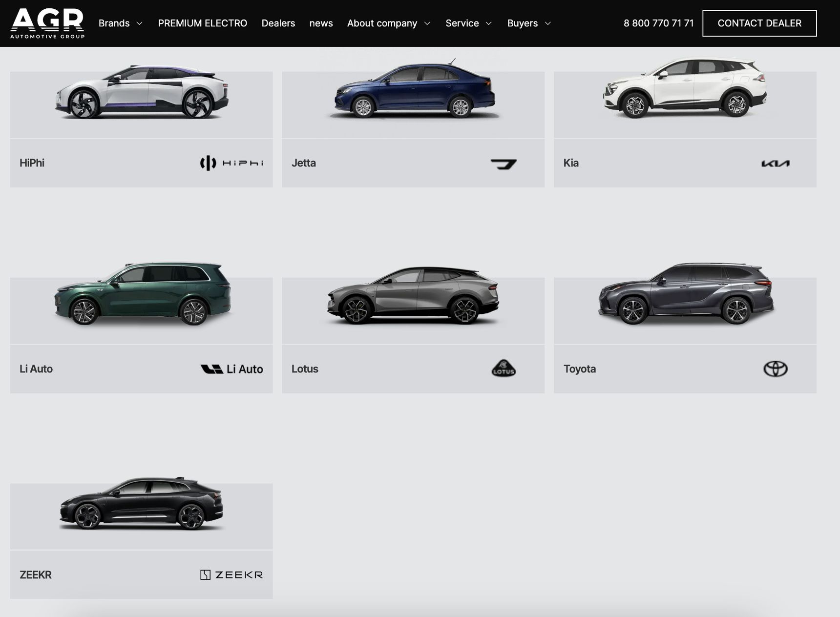This screenshot has height=617, width=840.
Task: Open the Brands menu
Action: click(x=114, y=23)
